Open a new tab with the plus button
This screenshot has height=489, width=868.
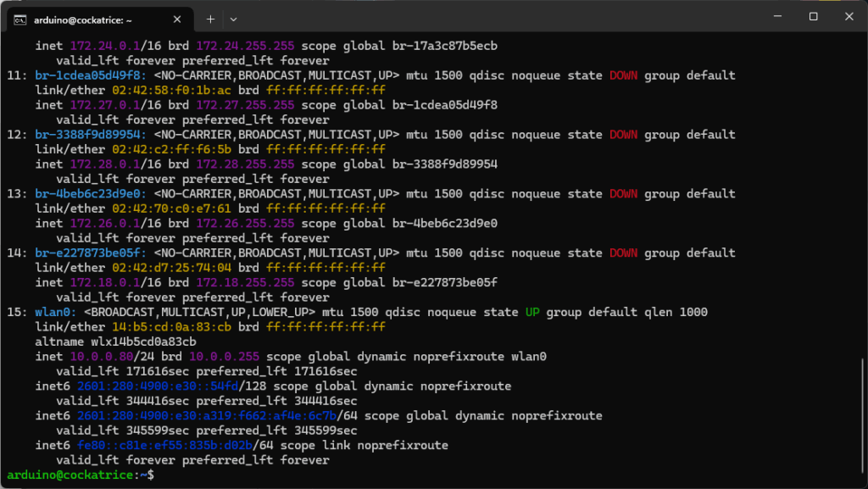point(210,18)
